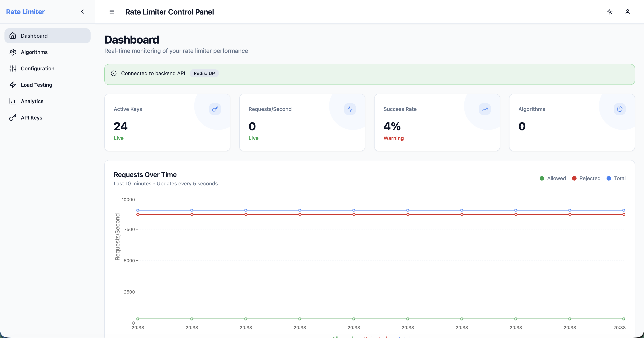Click the Dashboard home icon
This screenshot has width=644, height=338.
click(12, 36)
